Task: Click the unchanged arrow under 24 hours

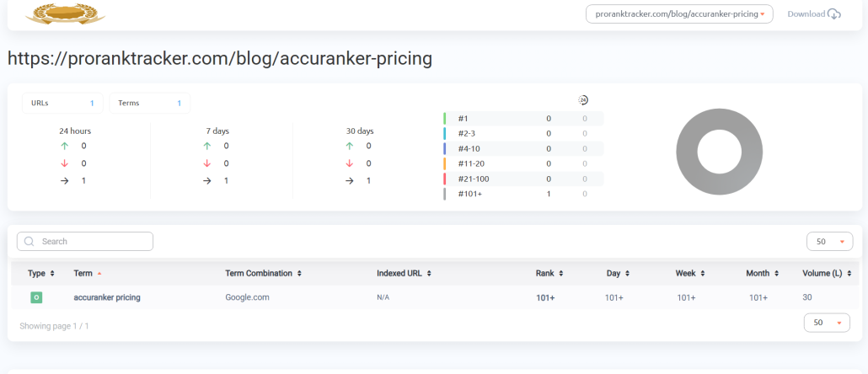Action: 65,181
